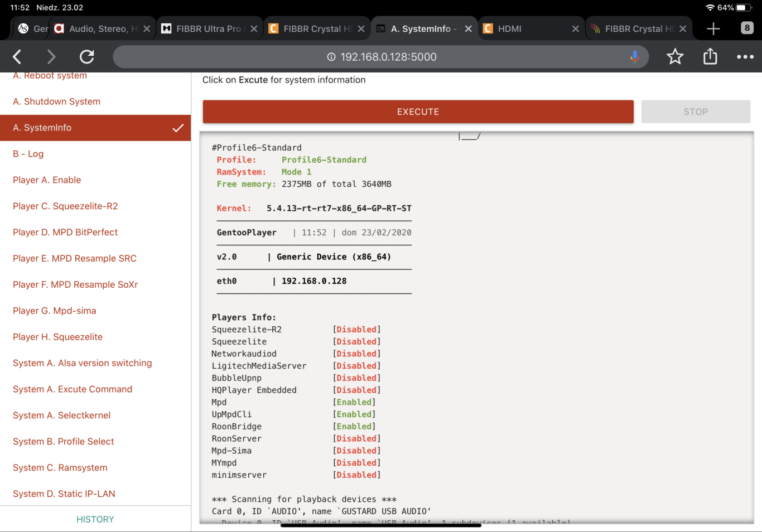Open 'System A. Excute Command'
Screen dimensions: 762x532
pyautogui.click(x=95, y=390)
